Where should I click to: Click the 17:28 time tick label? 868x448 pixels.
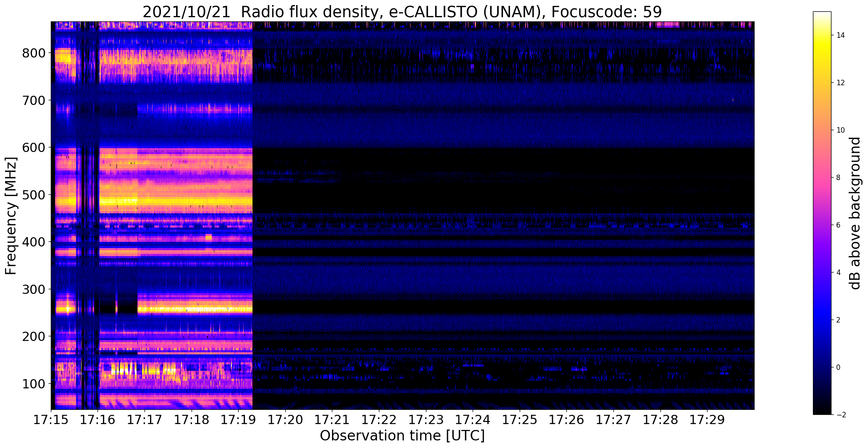(x=660, y=419)
